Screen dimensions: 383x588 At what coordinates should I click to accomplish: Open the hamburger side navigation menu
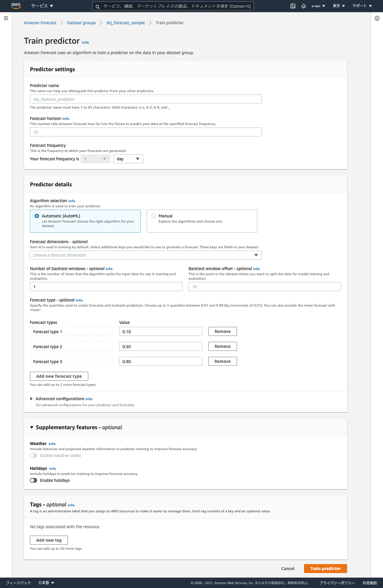[x=6, y=18]
